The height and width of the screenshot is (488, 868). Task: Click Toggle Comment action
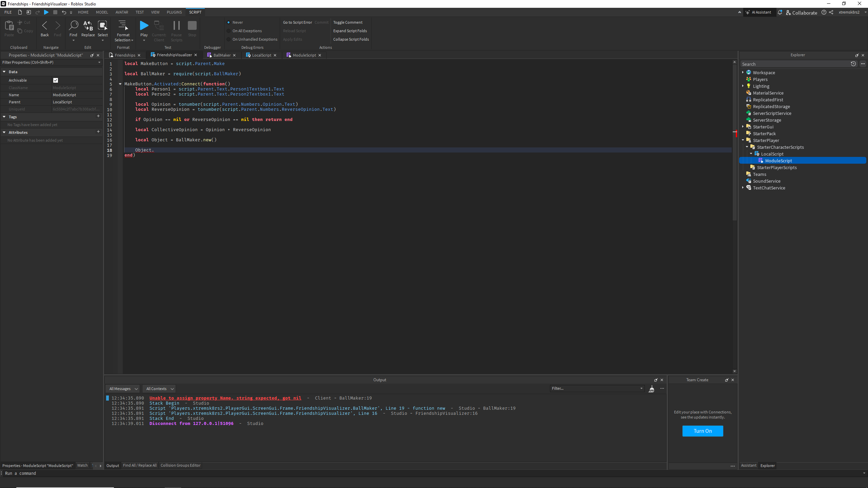[348, 22]
